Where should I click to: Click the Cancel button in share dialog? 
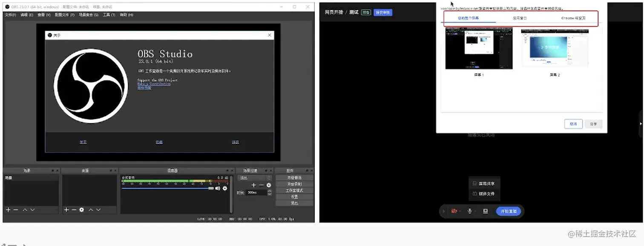(573, 124)
